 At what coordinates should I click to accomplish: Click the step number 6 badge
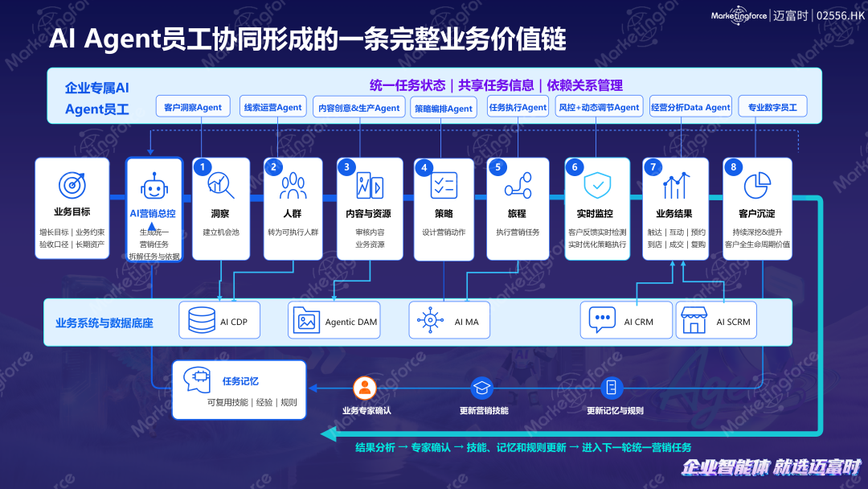575,166
